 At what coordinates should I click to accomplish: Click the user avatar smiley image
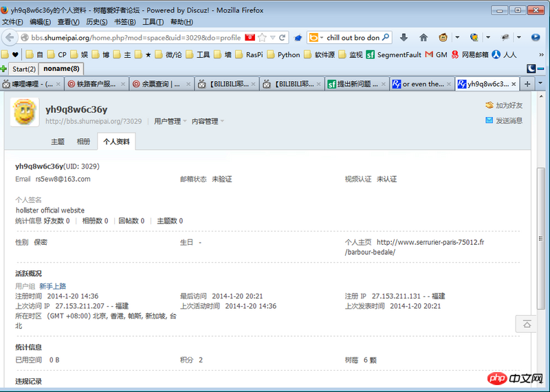24,112
